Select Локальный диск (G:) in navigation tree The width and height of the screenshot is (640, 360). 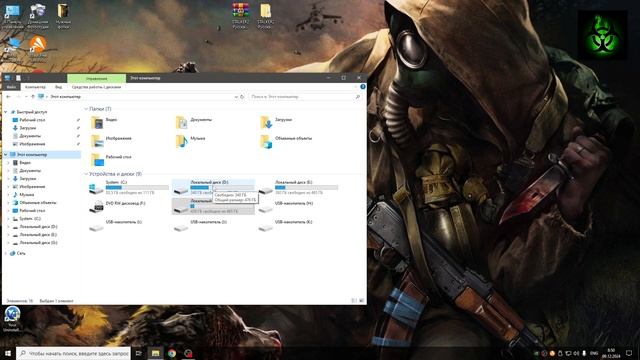tap(38, 242)
